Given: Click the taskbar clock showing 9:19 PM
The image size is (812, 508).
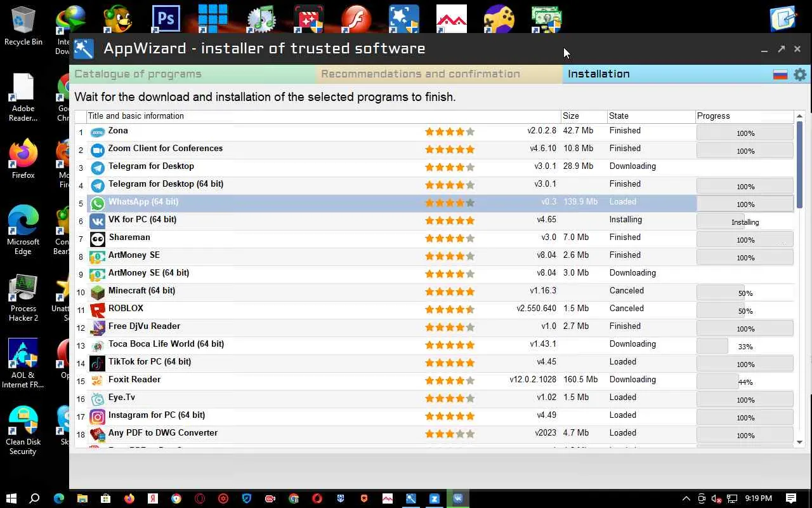Looking at the screenshot, I should coord(758,498).
